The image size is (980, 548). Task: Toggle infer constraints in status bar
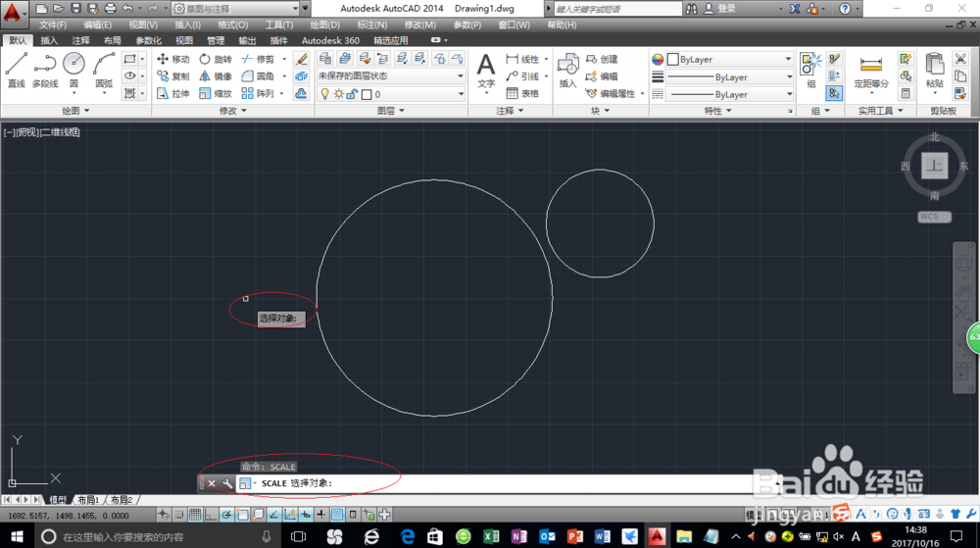pos(164,515)
